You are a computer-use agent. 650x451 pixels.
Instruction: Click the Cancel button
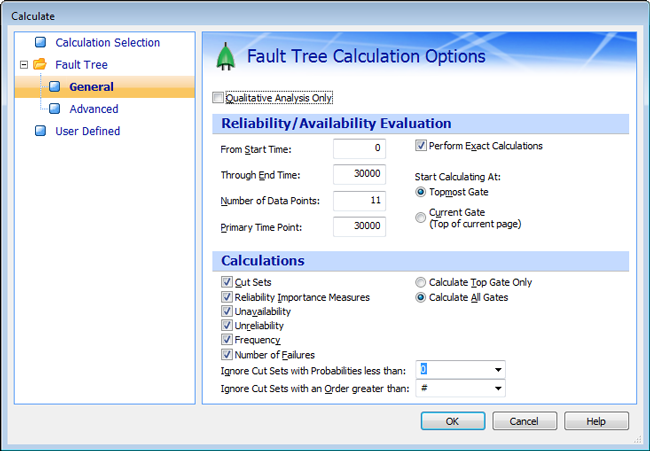524,421
